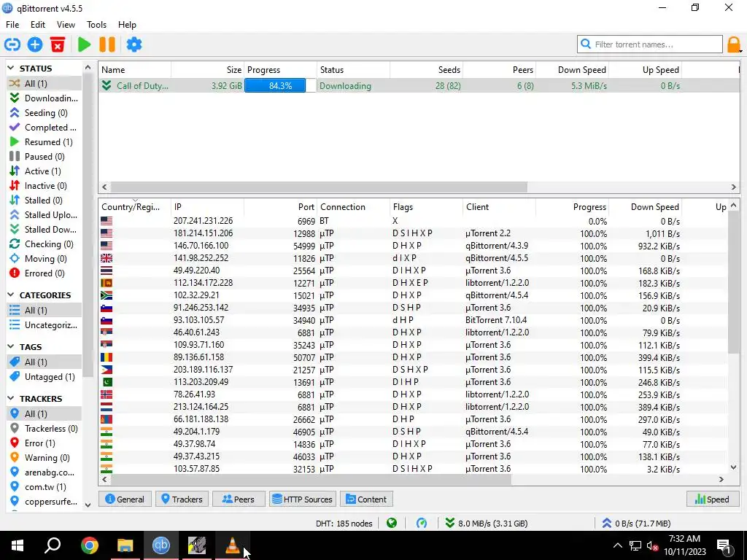The width and height of the screenshot is (747, 560).
Task: Click the Speed graph button
Action: pos(712,499)
